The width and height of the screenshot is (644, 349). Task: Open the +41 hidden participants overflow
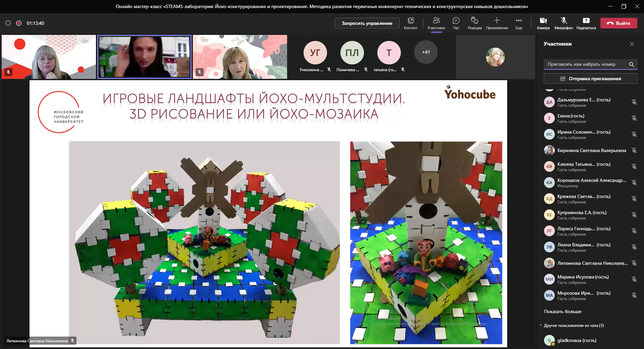[x=426, y=52]
